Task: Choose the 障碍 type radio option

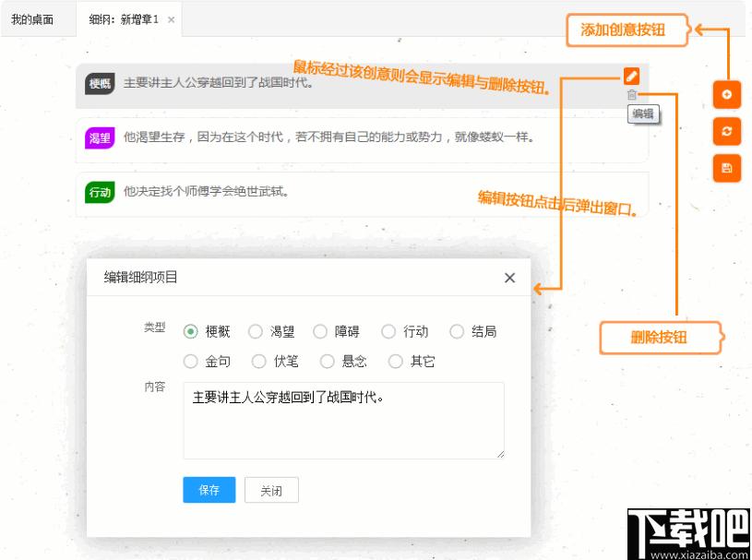Action: coord(320,331)
